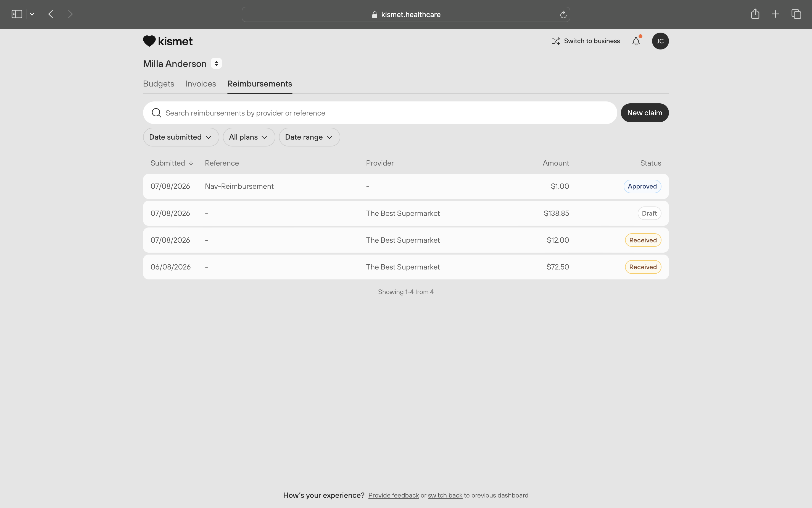The height and width of the screenshot is (508, 812).
Task: Click the 06/08/2026 submitted date
Action: (x=170, y=267)
